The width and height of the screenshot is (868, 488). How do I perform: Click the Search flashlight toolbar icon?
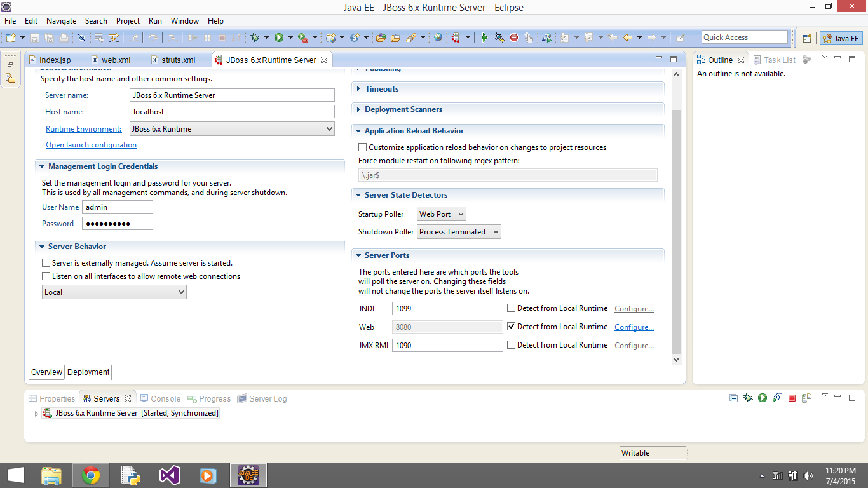[x=411, y=38]
